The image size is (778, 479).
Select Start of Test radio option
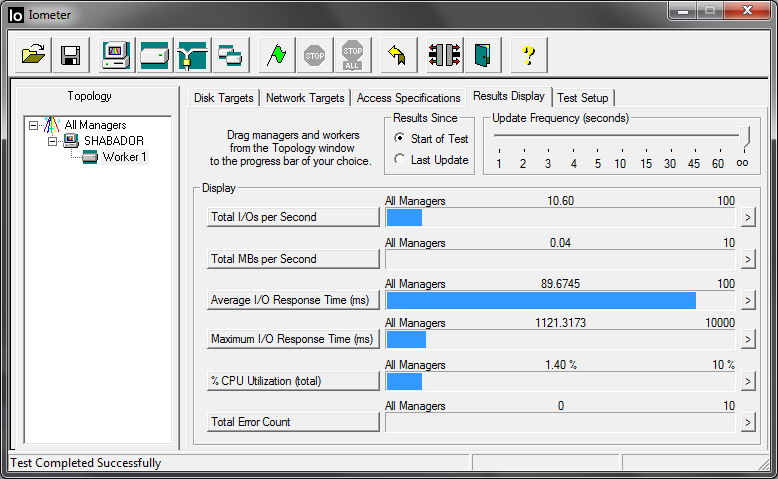pos(431,138)
